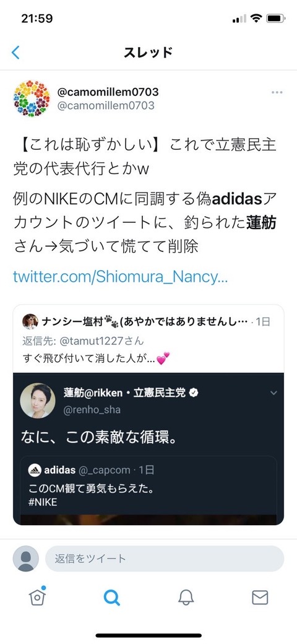This screenshot has width=297, height=644.
Task: Tap 蓮舫 profile photo in screenshot
Action: 37,401
